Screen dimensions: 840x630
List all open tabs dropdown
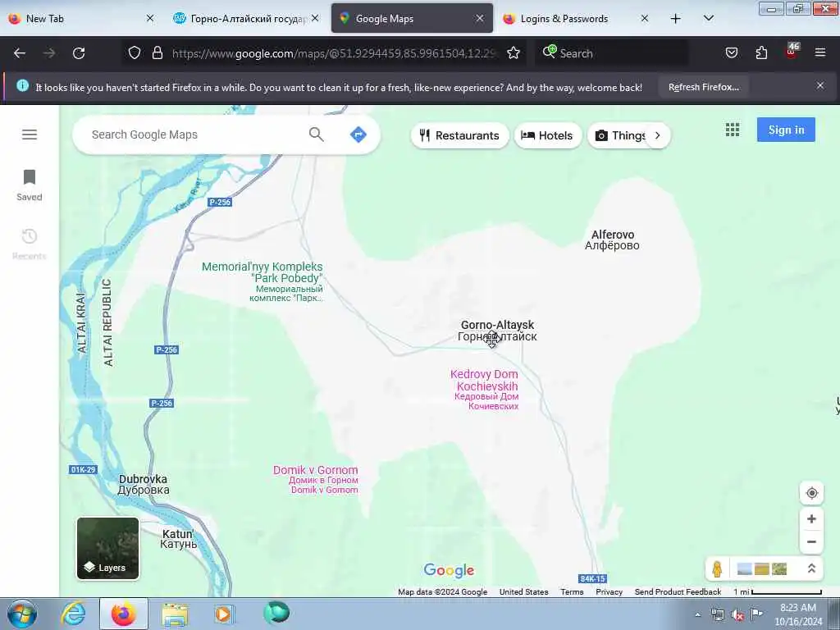click(x=708, y=19)
